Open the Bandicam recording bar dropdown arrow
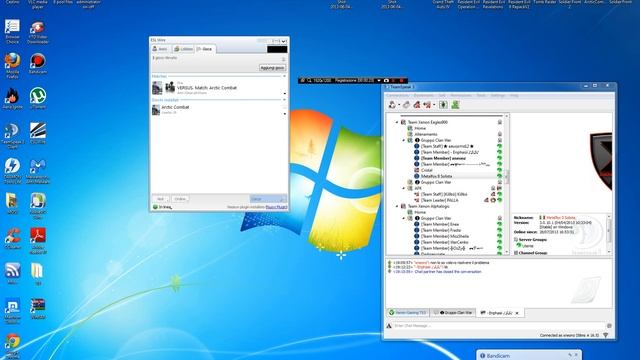The width and height of the screenshot is (640, 360). pyautogui.click(x=379, y=80)
